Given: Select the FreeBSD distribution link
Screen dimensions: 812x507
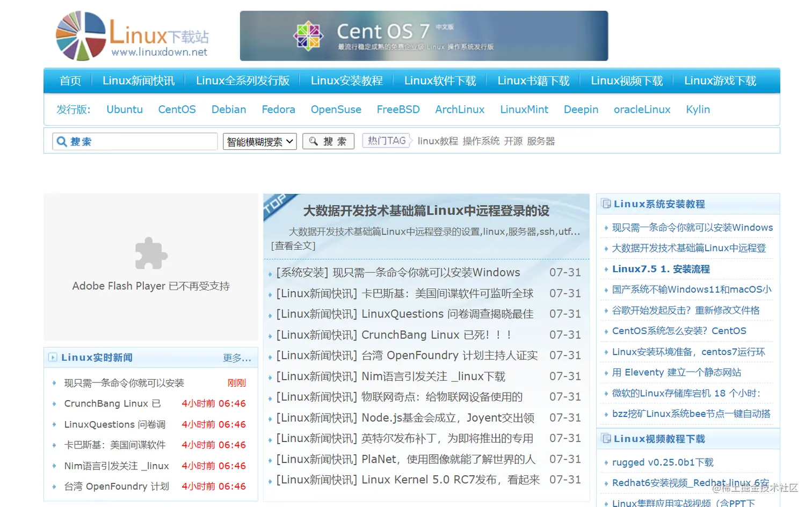Looking at the screenshot, I should [398, 110].
